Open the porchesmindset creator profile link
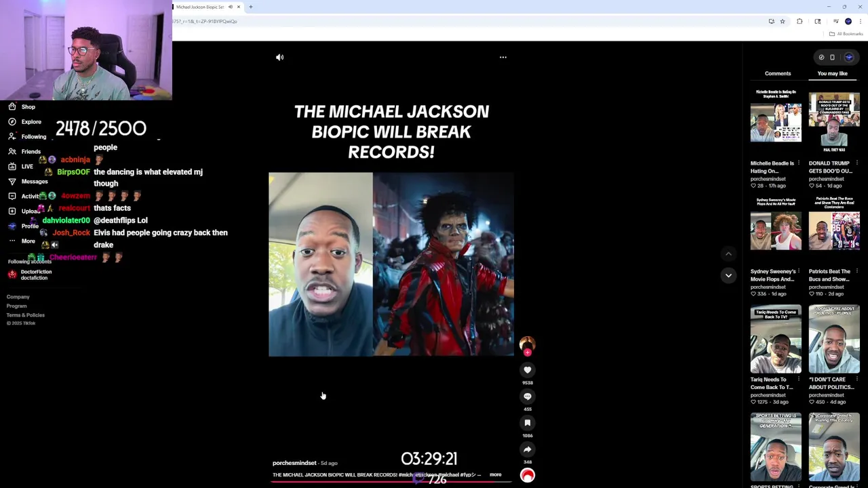This screenshot has width=868, height=488. click(294, 463)
